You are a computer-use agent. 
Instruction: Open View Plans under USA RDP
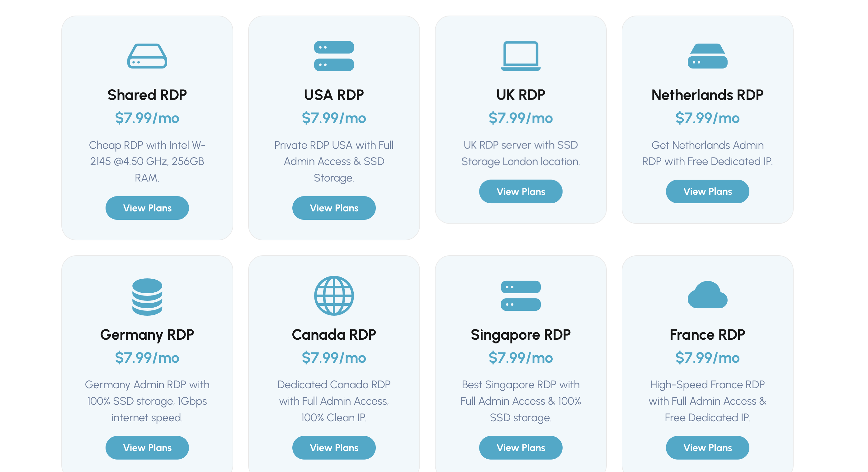[334, 208]
